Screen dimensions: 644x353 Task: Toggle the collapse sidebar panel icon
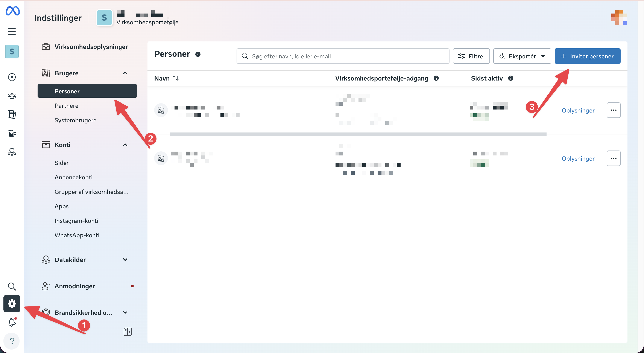128,332
